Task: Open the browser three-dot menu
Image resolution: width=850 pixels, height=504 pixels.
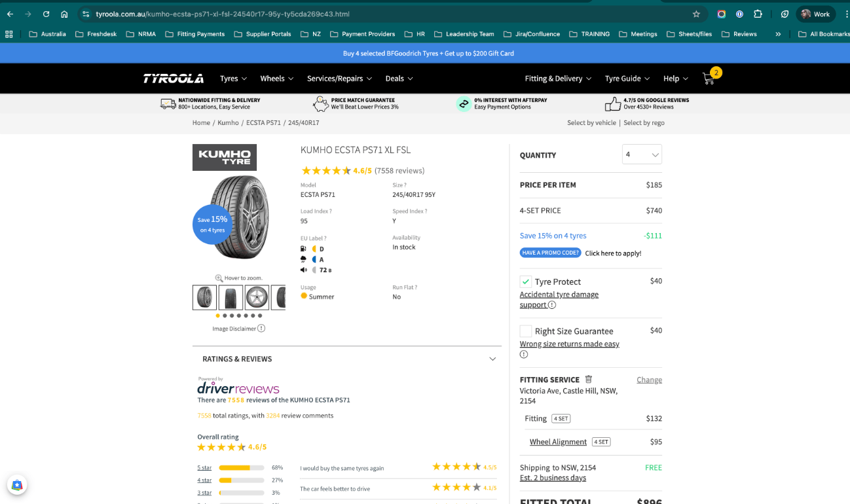Action: [846, 14]
